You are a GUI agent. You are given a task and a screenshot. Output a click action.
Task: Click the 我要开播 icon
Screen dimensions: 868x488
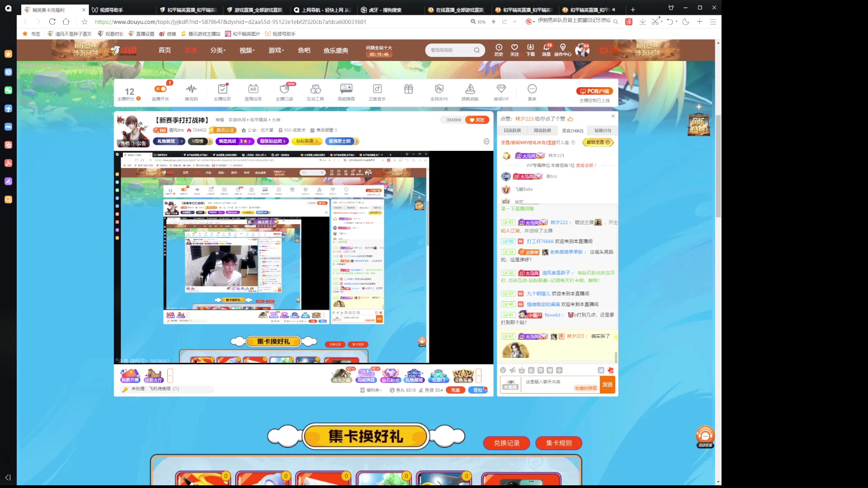point(130,375)
